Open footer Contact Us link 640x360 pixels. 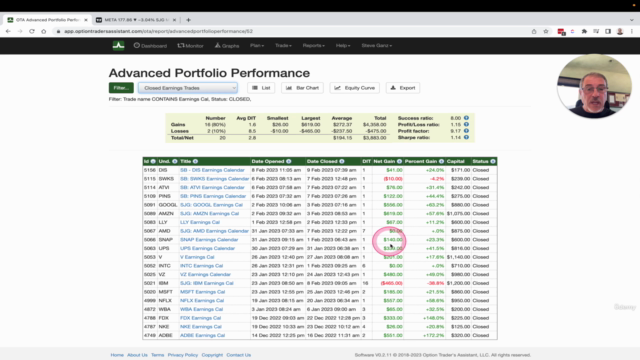(239, 355)
